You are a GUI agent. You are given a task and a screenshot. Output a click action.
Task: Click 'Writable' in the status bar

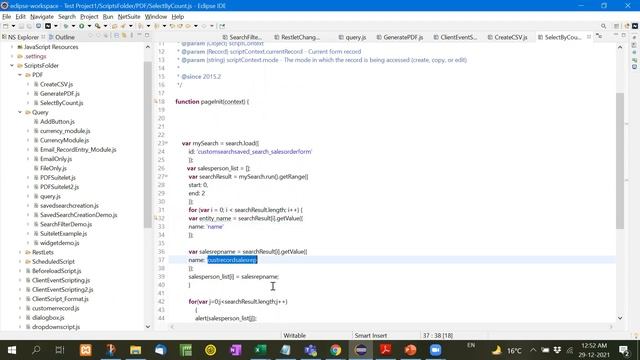pos(295,336)
